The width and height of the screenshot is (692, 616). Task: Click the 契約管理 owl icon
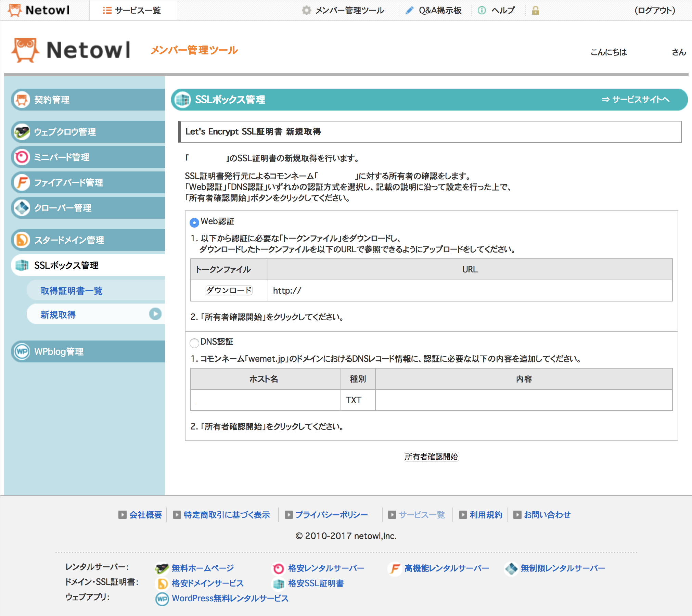[x=22, y=100]
